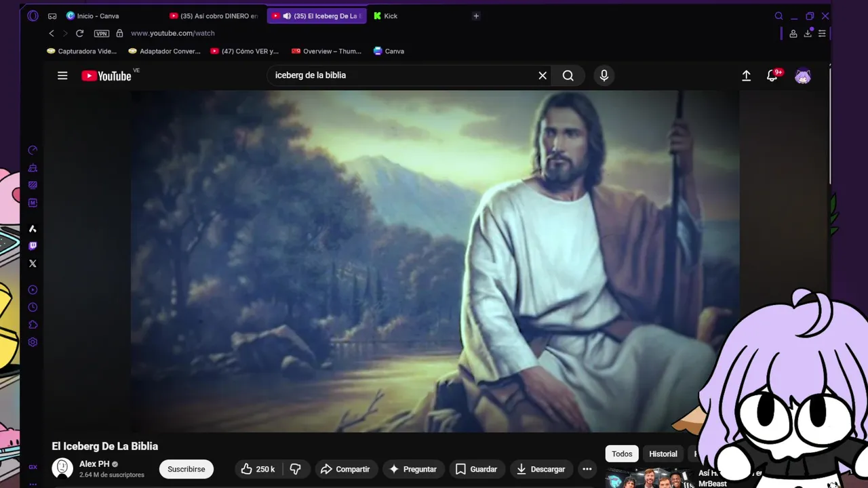Open YouTube notifications bell
Screen dimensions: 868x488
(x=772, y=76)
